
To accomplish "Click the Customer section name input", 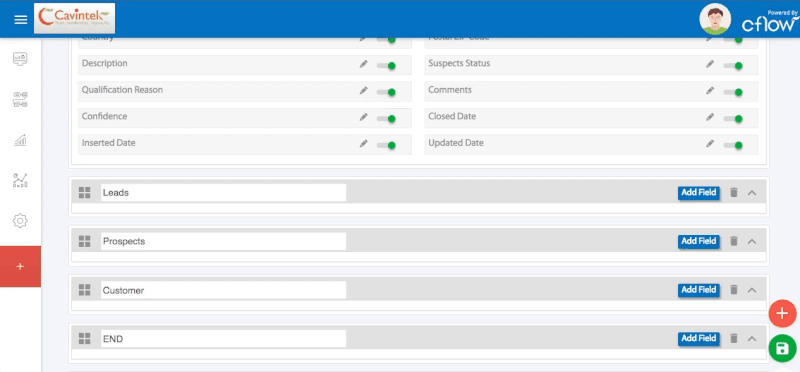I will [223, 290].
